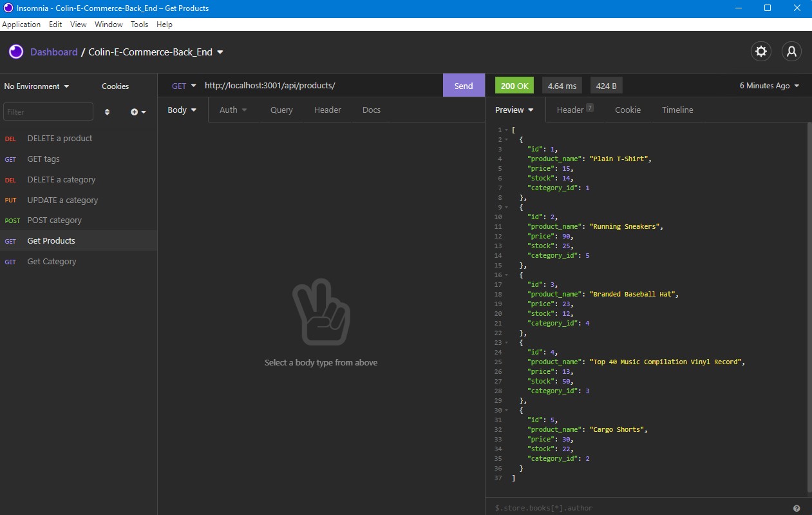The width and height of the screenshot is (812, 515).
Task: Open the user account icon
Action: (791, 52)
